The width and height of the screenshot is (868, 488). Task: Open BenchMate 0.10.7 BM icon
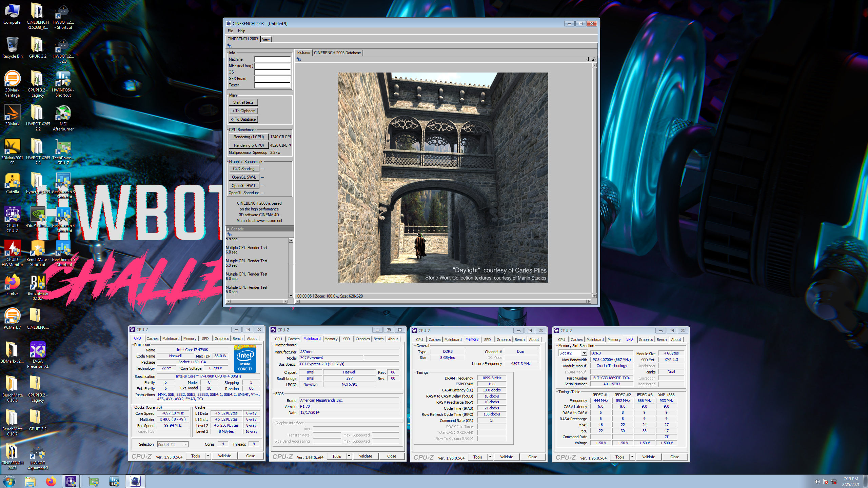pos(38,287)
